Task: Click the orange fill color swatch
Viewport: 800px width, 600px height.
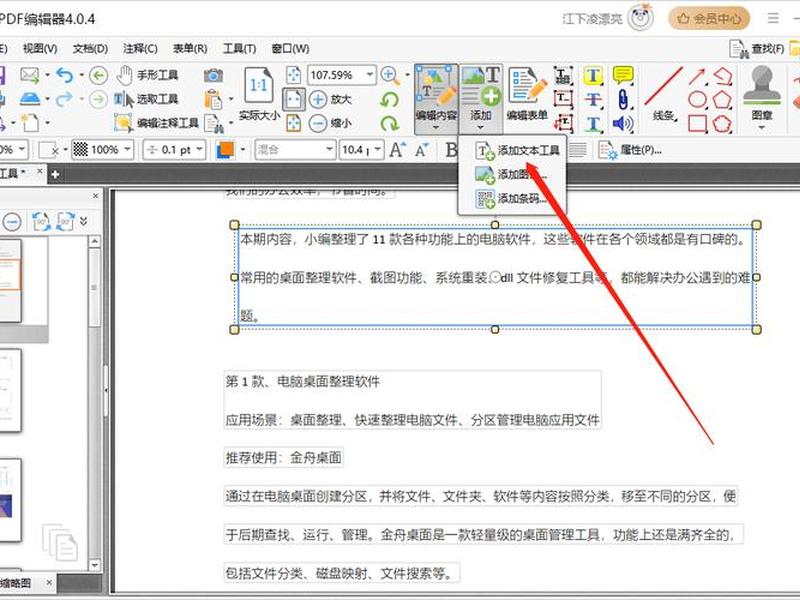Action: (224, 149)
